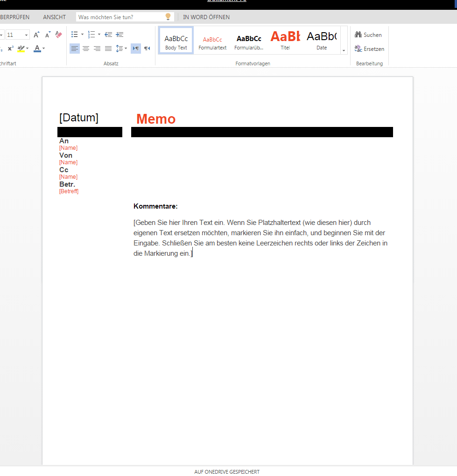Open the font color dropdown arrow
This screenshot has height=476, width=457.
pos(44,49)
